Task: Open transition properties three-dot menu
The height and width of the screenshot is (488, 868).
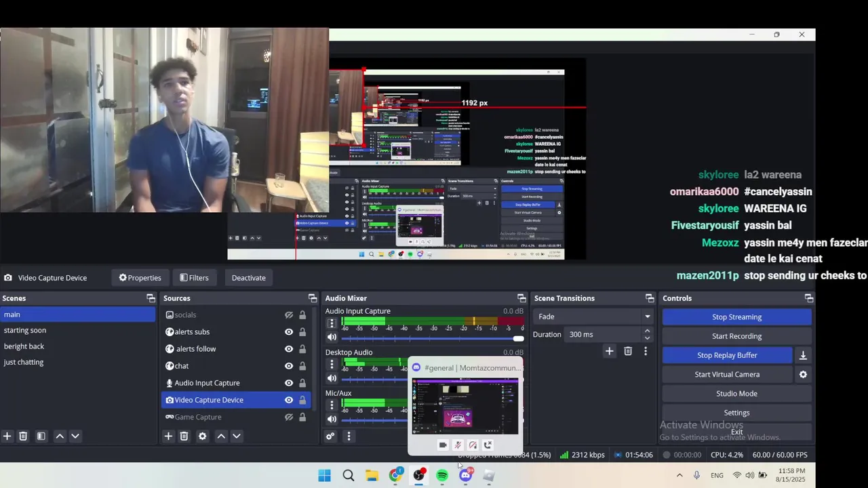Action: (646, 351)
